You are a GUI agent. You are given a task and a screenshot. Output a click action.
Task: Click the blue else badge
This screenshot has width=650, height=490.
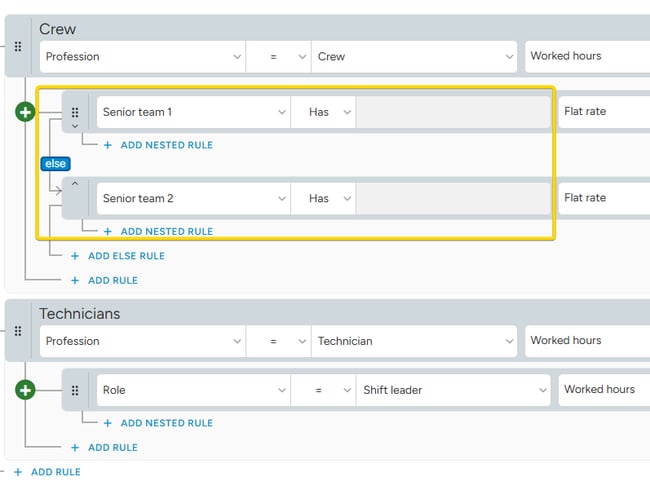pos(55,163)
